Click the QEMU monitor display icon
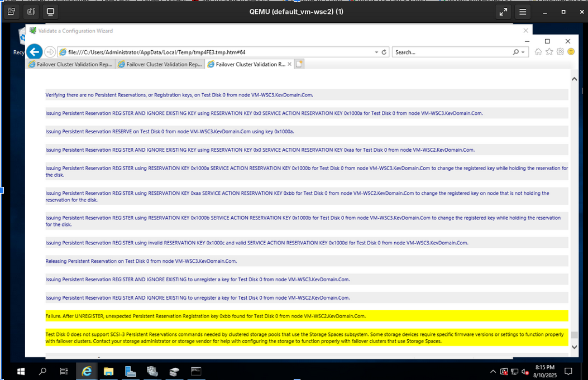Viewport: 588px width, 380px height. (50, 12)
